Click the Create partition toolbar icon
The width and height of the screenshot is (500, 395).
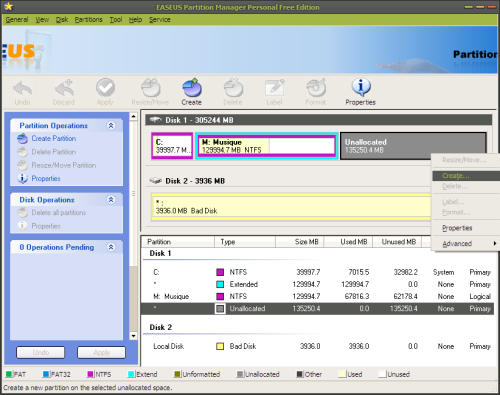(x=192, y=88)
